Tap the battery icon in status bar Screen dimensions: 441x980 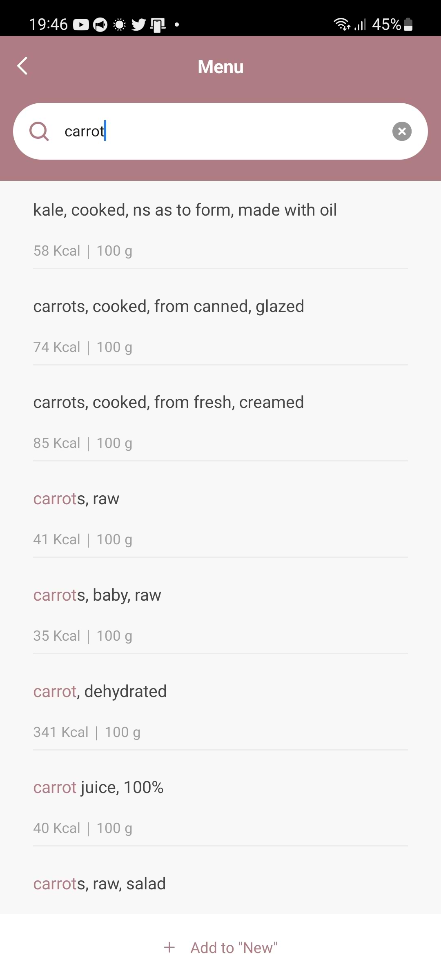pos(408,24)
